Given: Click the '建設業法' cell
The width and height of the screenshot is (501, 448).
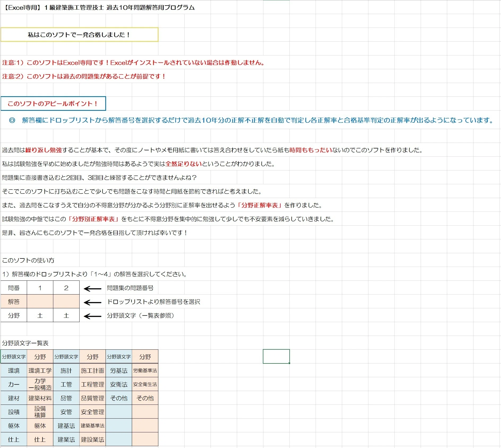Looking at the screenshot, I should point(93,440).
